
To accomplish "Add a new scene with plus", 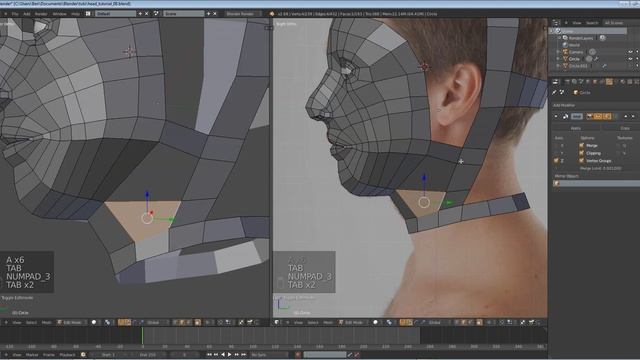I will pos(208,14).
